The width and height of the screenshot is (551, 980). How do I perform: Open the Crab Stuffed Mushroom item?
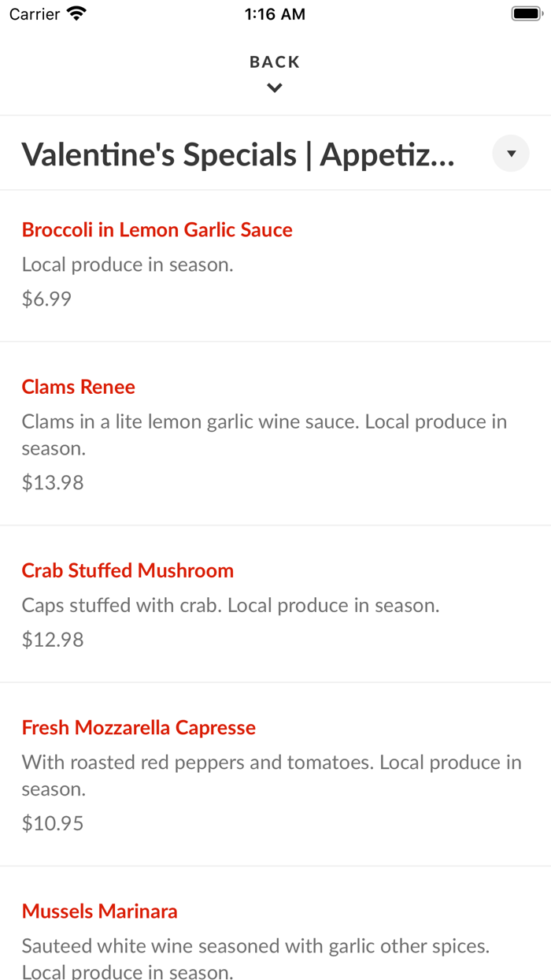point(128,570)
